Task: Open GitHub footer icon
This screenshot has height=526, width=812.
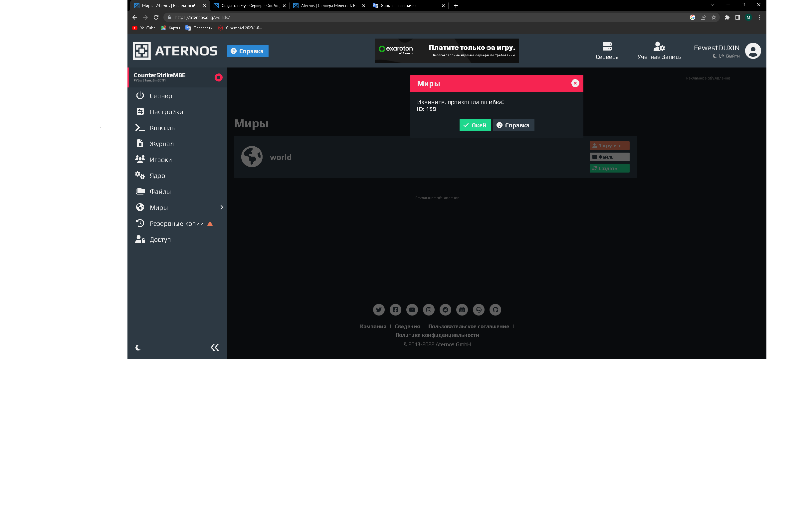Action: point(496,310)
